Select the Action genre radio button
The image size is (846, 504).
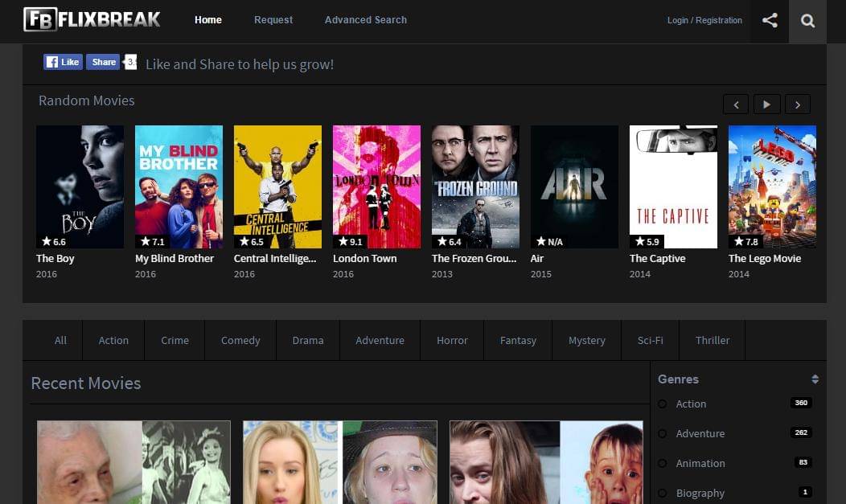point(663,404)
